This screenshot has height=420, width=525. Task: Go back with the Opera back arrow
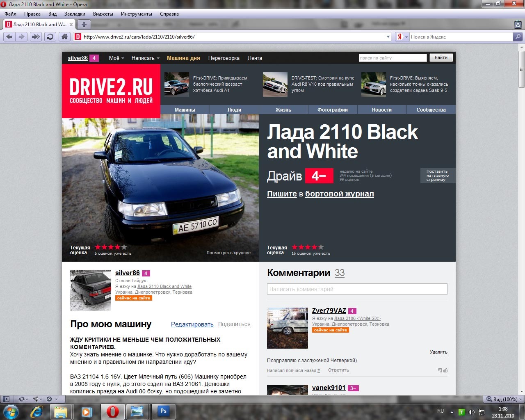pyautogui.click(x=9, y=37)
